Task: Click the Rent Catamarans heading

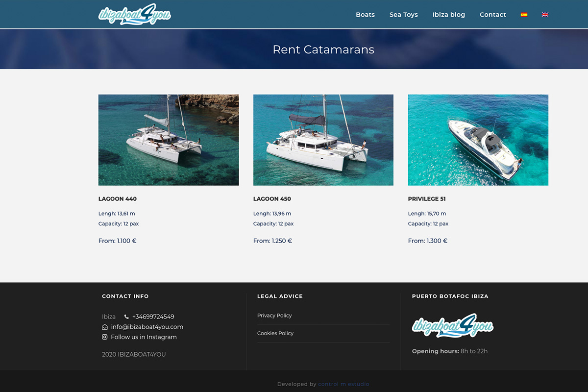Action: point(323,49)
